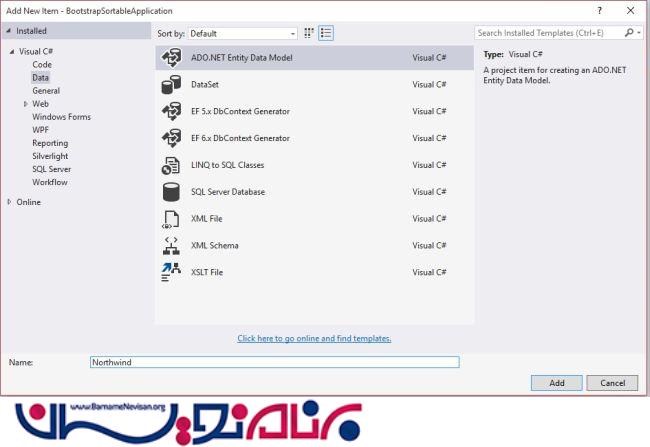Select the 'DataSet' template name
The image size is (650, 447).
pos(205,85)
